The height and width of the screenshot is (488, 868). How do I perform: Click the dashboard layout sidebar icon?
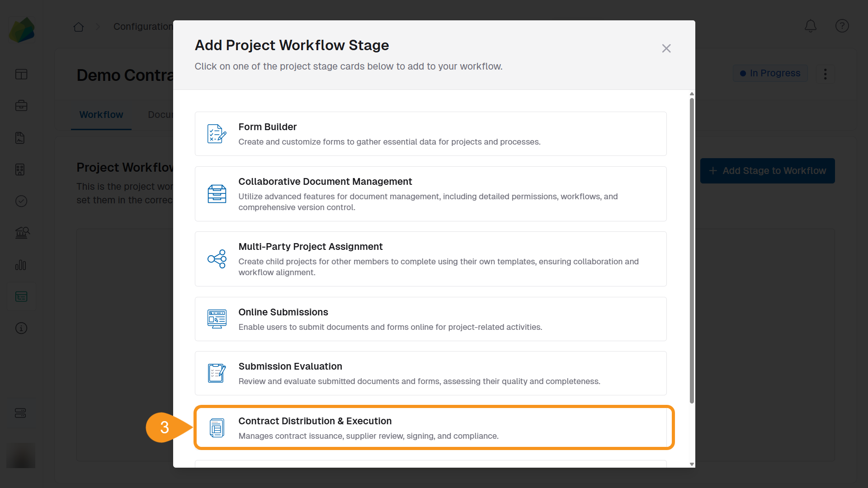(x=21, y=74)
